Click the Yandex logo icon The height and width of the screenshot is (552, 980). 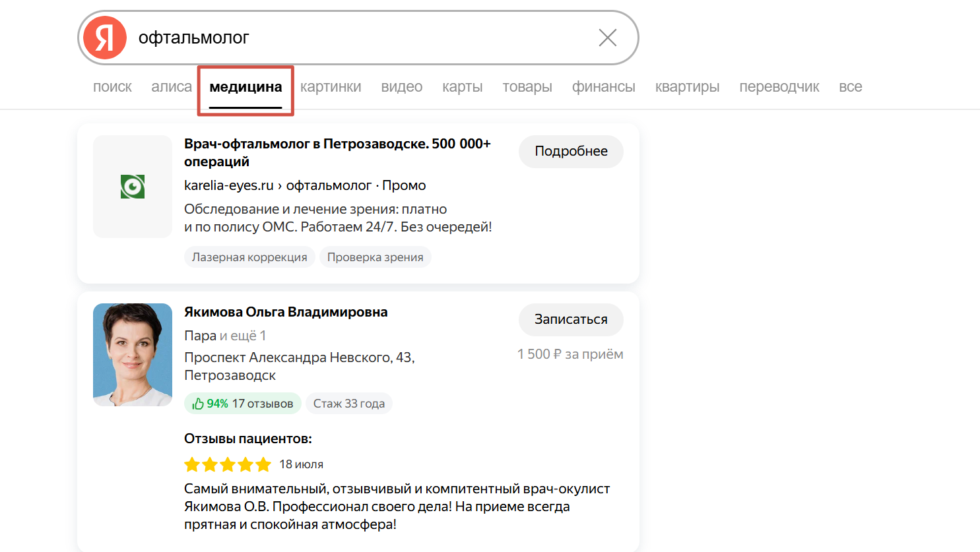pyautogui.click(x=105, y=38)
